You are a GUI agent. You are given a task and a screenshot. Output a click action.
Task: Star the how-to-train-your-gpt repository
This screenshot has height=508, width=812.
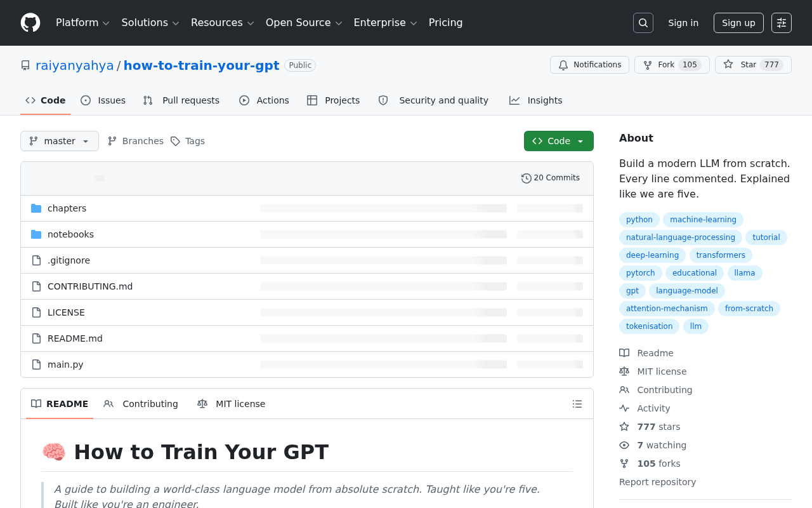coord(753,65)
